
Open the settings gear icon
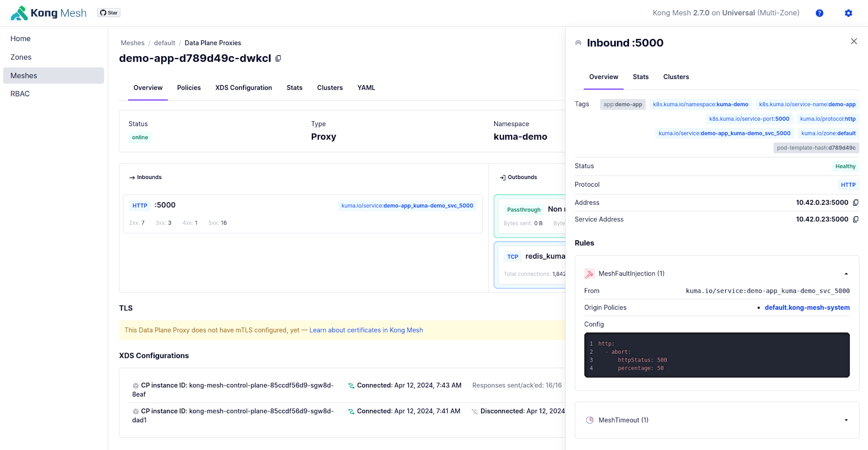pyautogui.click(x=848, y=13)
